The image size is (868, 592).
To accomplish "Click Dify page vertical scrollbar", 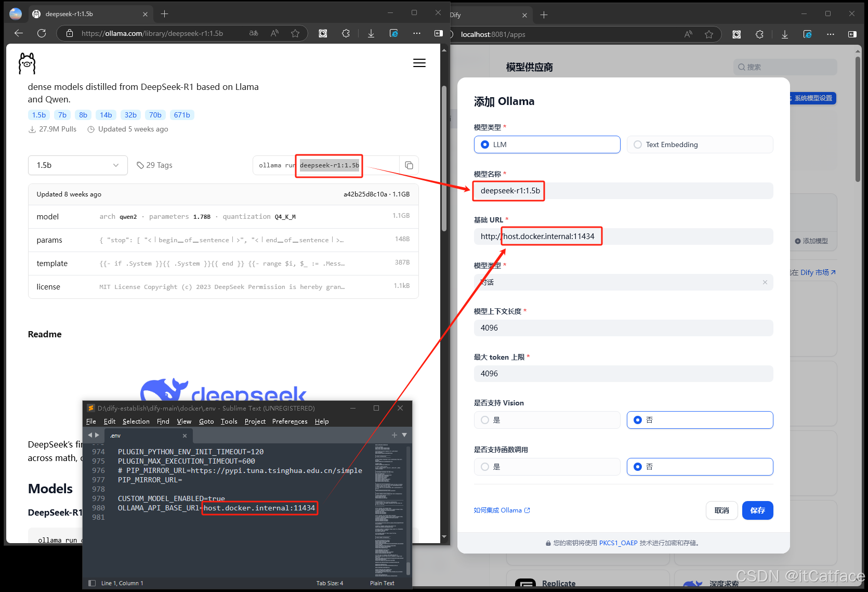I will (x=858, y=119).
